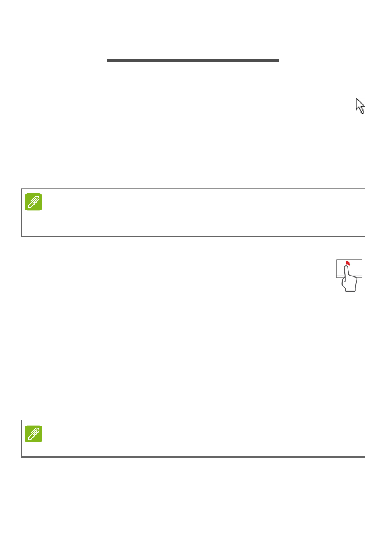This screenshot has height=555, width=392.
Task: Click the red arrow on the touchpad graphic
Action: pos(348,263)
